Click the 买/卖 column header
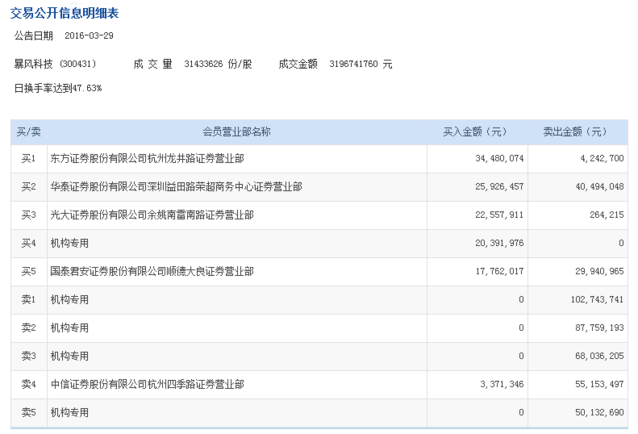The width and height of the screenshot is (638, 434). coord(28,132)
